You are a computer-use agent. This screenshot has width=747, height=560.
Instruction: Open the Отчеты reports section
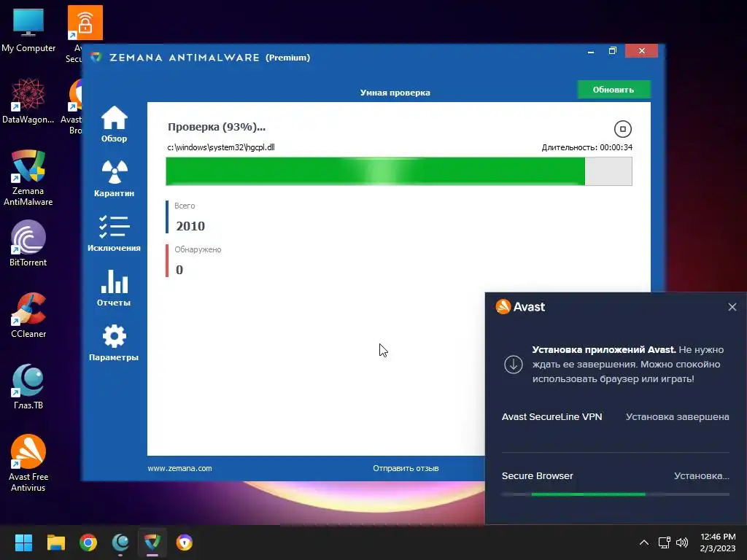click(x=114, y=287)
